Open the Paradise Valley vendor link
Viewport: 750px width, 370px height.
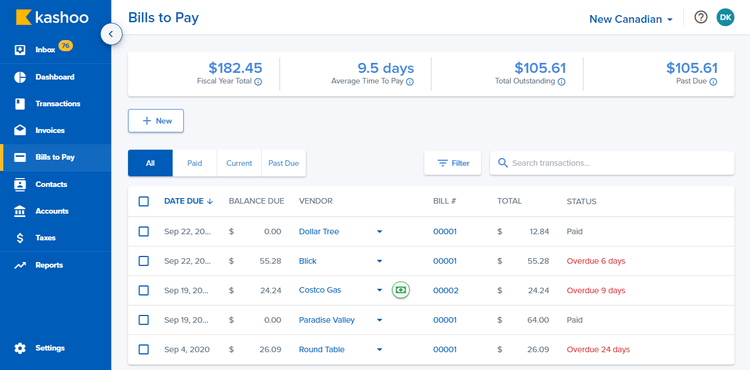(327, 320)
